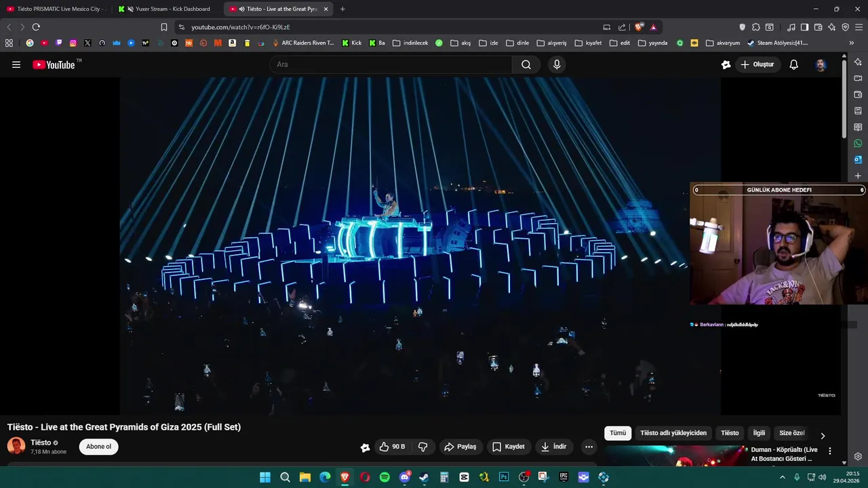The height and width of the screenshot is (488, 868).
Task: Show more filter chips with right chevron
Action: click(x=823, y=436)
